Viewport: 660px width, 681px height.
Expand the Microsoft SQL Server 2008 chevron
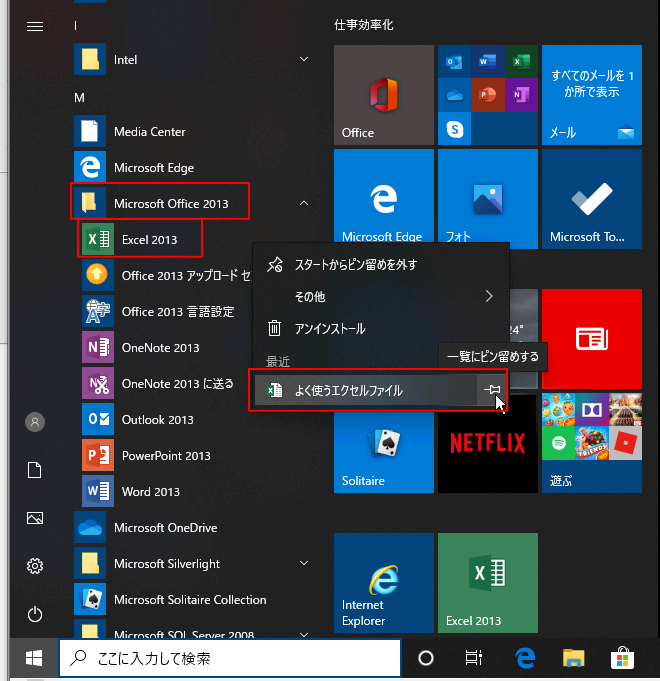[304, 634]
